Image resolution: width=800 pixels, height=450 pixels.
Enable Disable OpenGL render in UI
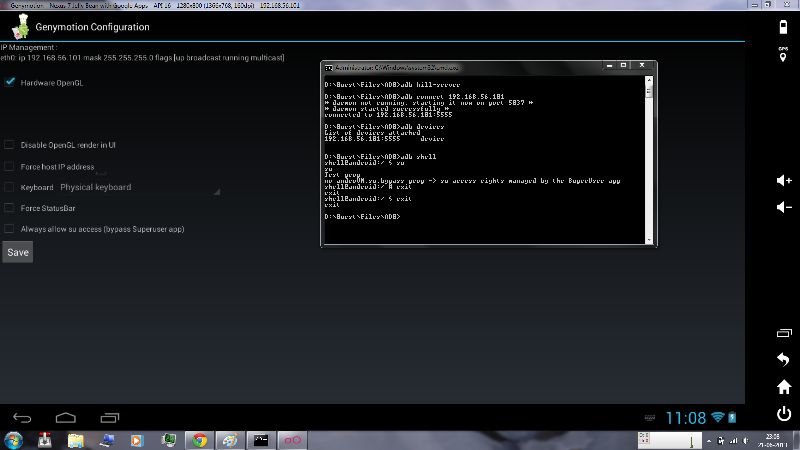pyautogui.click(x=9, y=145)
